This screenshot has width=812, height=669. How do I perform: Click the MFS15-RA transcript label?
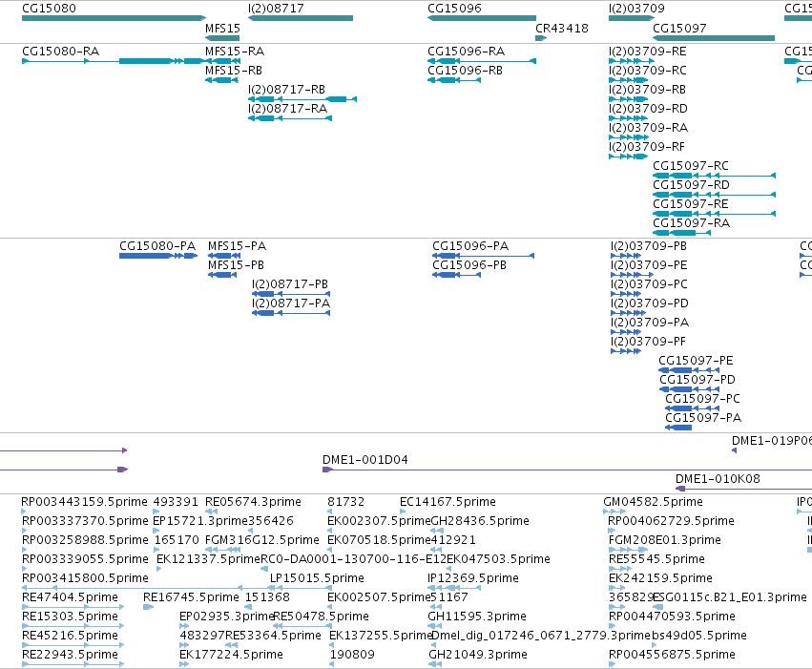pyautogui.click(x=235, y=52)
